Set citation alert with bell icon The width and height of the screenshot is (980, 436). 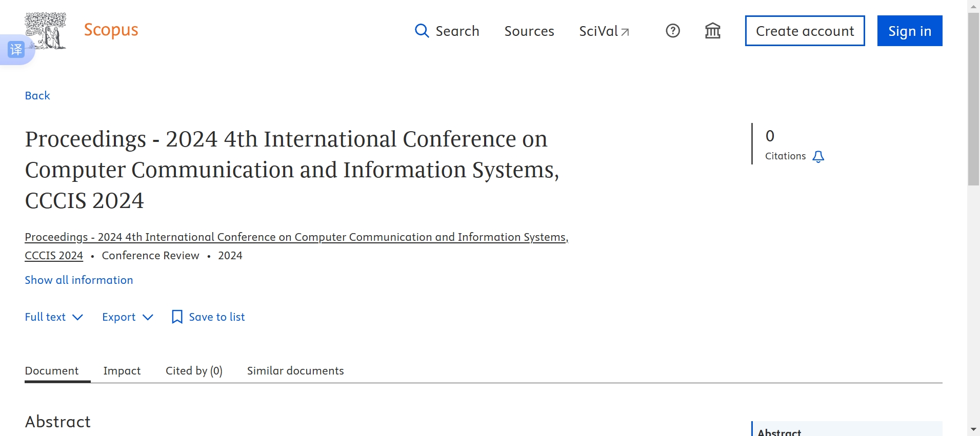point(818,156)
